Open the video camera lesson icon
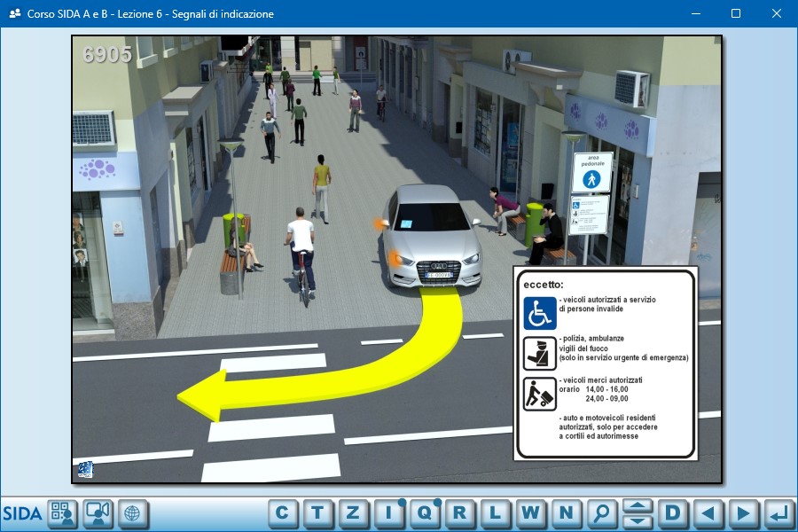Screen dimensions: 798x532 tap(98, 513)
